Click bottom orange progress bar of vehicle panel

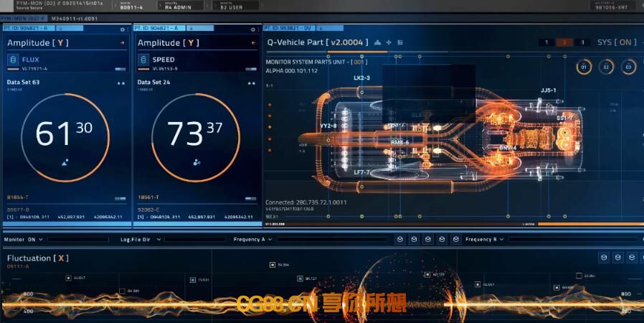pyautogui.click(x=591, y=224)
